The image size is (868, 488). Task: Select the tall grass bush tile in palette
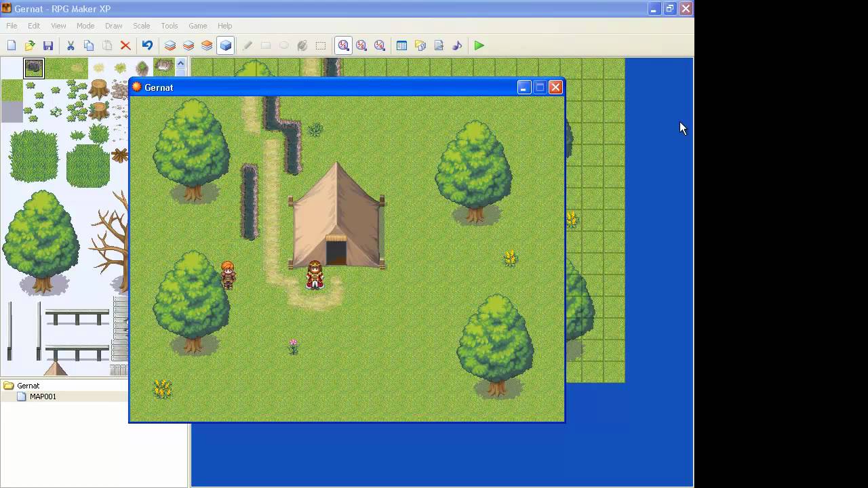(x=33, y=155)
